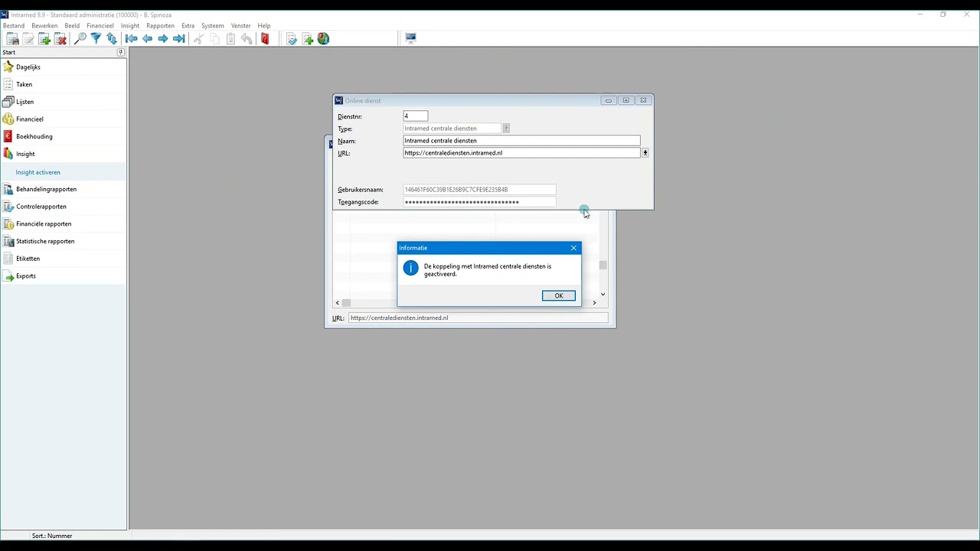
Task: Open the Insight menu in menu bar
Action: pyautogui.click(x=130, y=26)
